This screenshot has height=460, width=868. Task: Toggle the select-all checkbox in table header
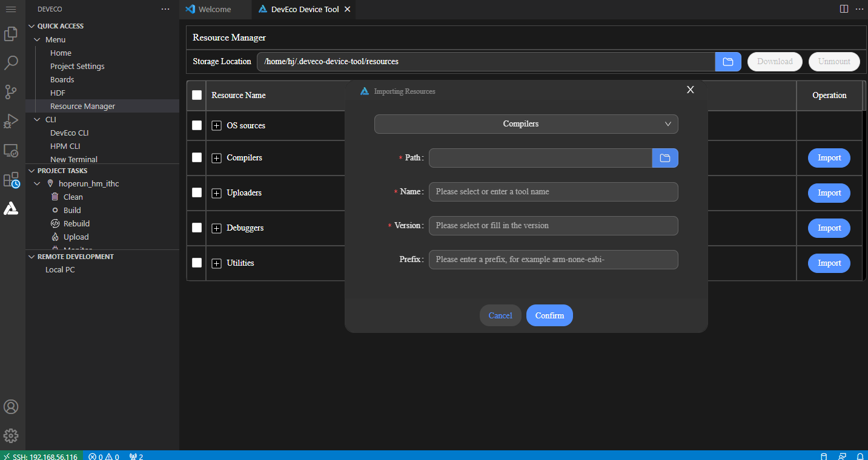coord(197,95)
